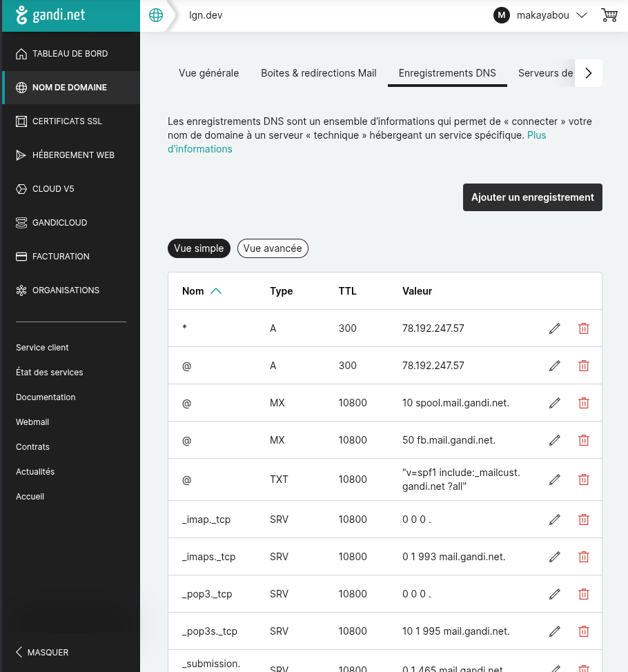628x672 pixels.
Task: Open Certificats SSL in the sidebar
Action: 67,121
